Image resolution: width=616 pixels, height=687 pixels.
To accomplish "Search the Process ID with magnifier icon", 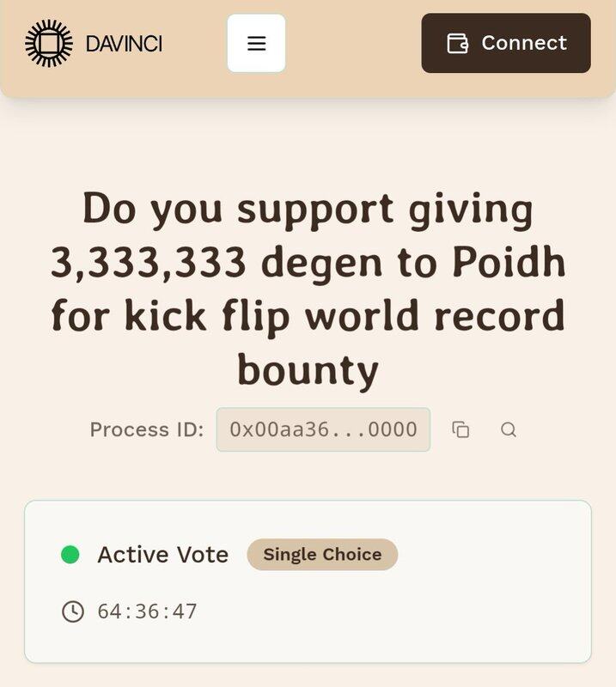I will pos(508,429).
